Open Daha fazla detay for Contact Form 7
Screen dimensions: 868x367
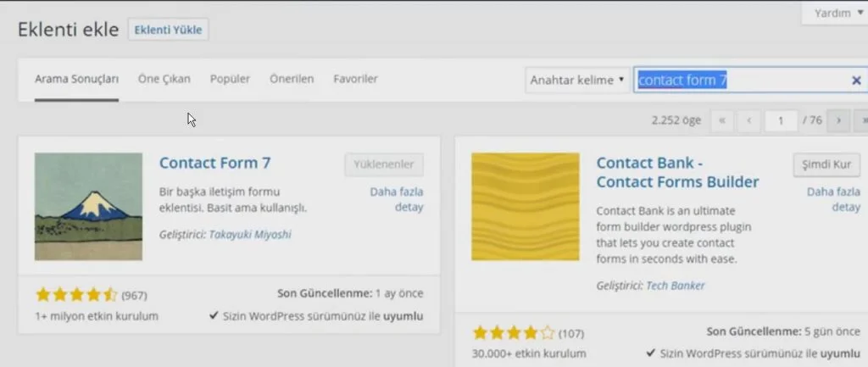(396, 199)
